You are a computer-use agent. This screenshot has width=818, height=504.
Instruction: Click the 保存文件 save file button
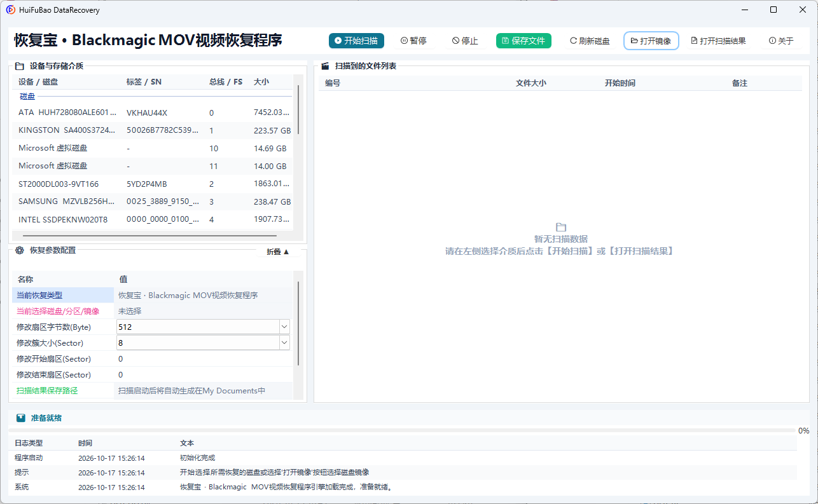pos(523,41)
